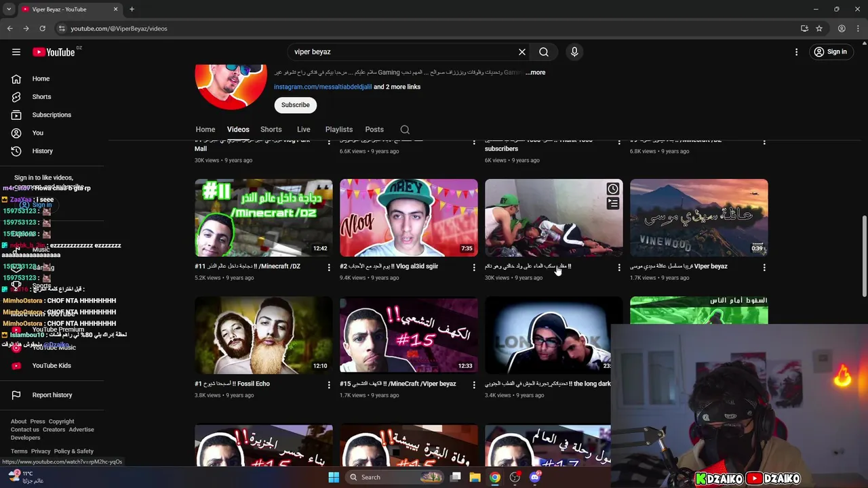Add hovered video to Watch later

pos(613,189)
